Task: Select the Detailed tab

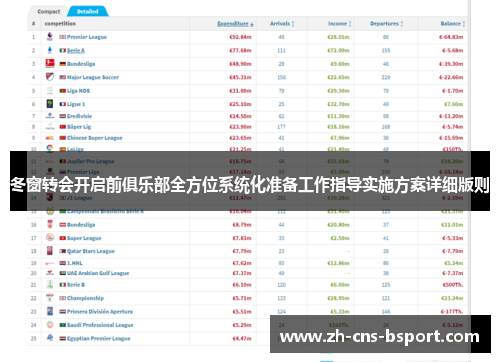Action: tap(88, 11)
